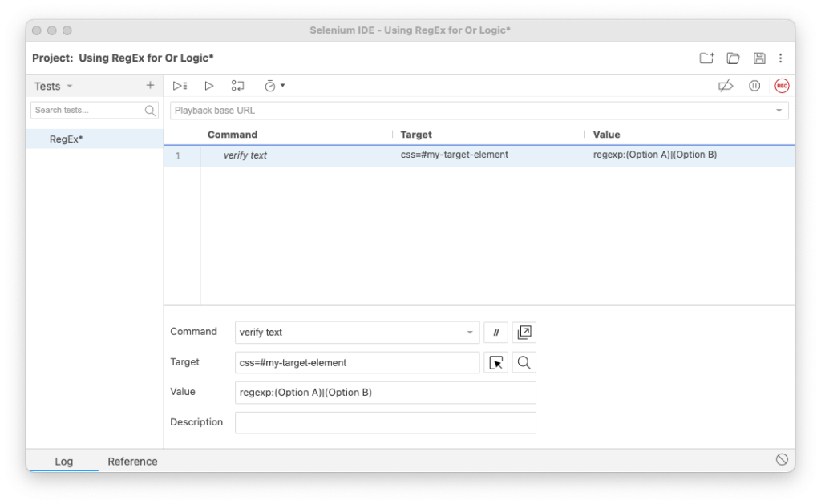
Task: Click 'regexp:(Option A)|(Option B)' table cell
Action: coord(655,155)
